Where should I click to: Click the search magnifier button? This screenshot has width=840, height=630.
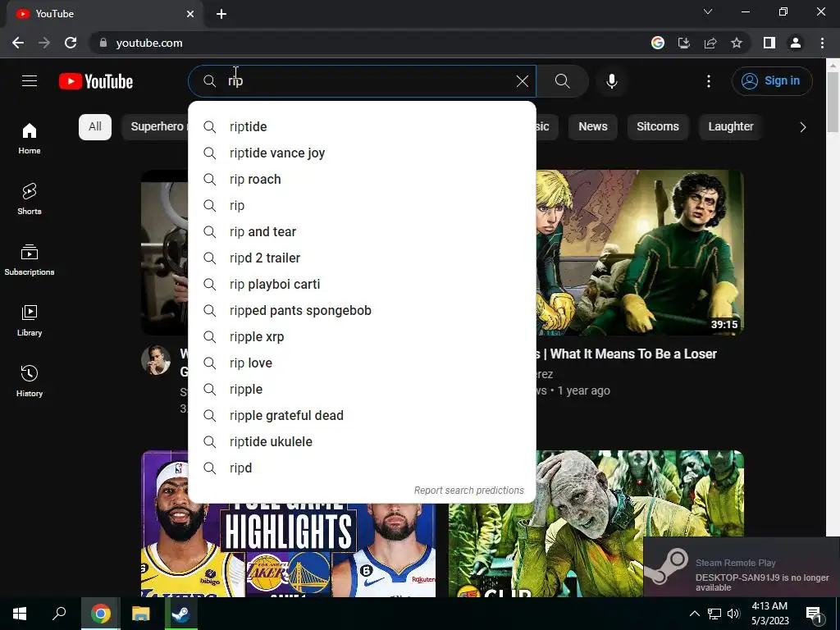pos(563,81)
